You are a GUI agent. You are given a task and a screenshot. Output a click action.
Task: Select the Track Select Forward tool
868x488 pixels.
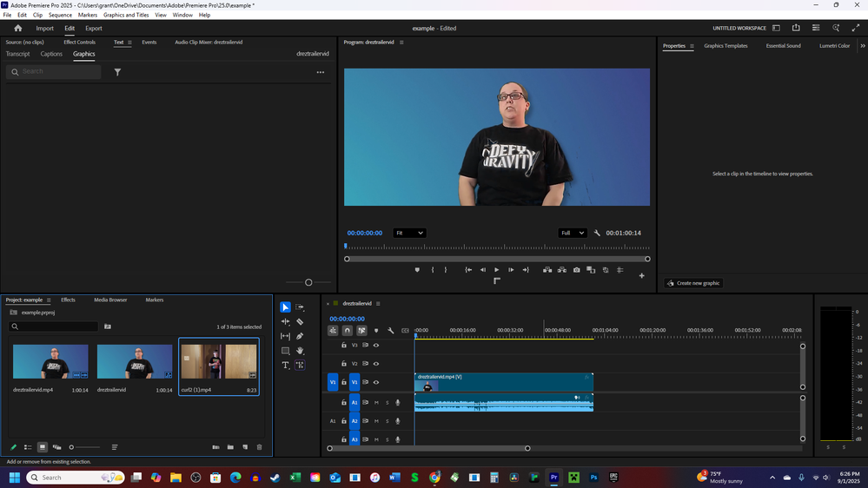coord(300,307)
